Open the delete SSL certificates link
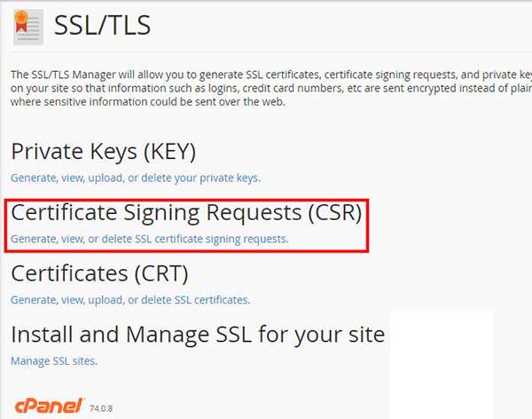 [130, 300]
